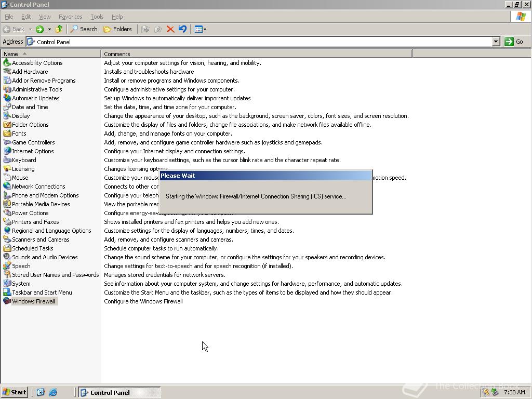Click 'Configure the Windows Firewall' comment text

[143, 301]
